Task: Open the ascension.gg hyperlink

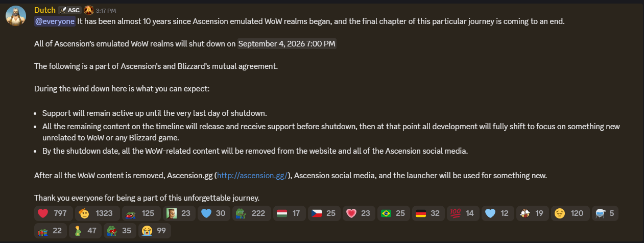Action: click(253, 175)
